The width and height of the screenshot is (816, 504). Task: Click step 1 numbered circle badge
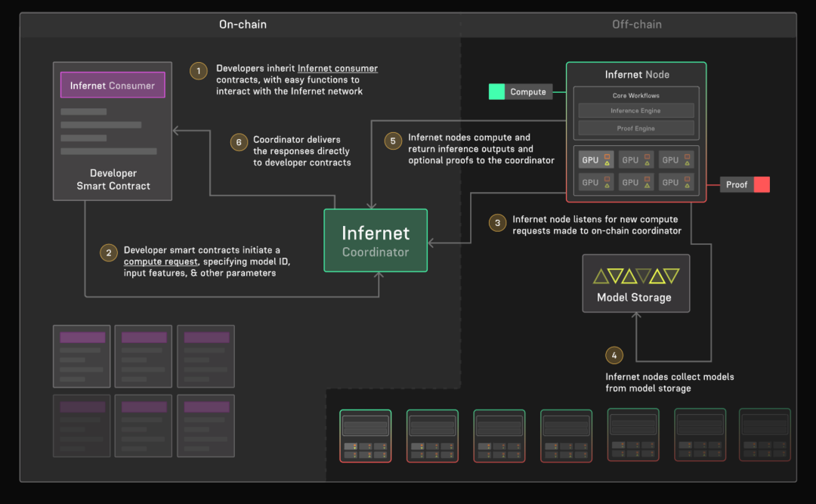(x=198, y=70)
